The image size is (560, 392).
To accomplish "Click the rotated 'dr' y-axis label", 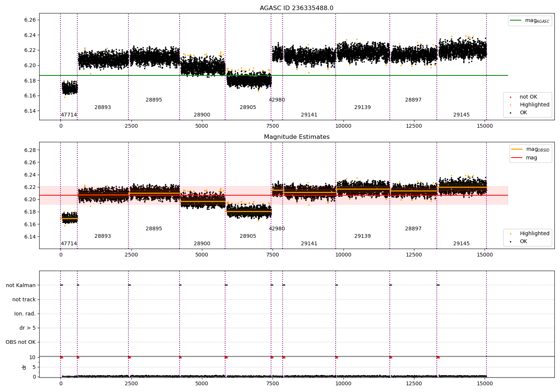I will (x=24, y=367).
